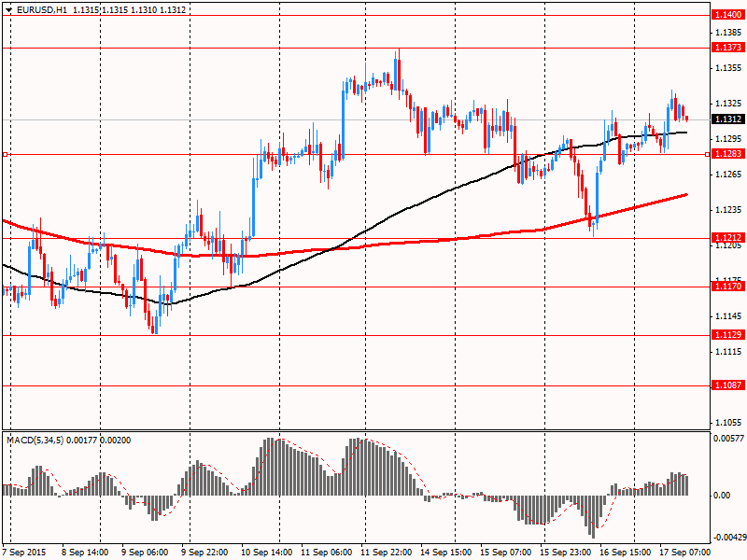Click the 11 Sep 22:00 time label
Screen dimensions: 747x560
387,553
